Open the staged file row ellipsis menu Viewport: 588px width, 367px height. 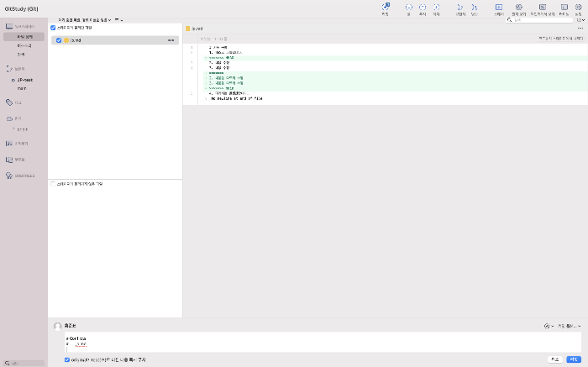[171, 40]
